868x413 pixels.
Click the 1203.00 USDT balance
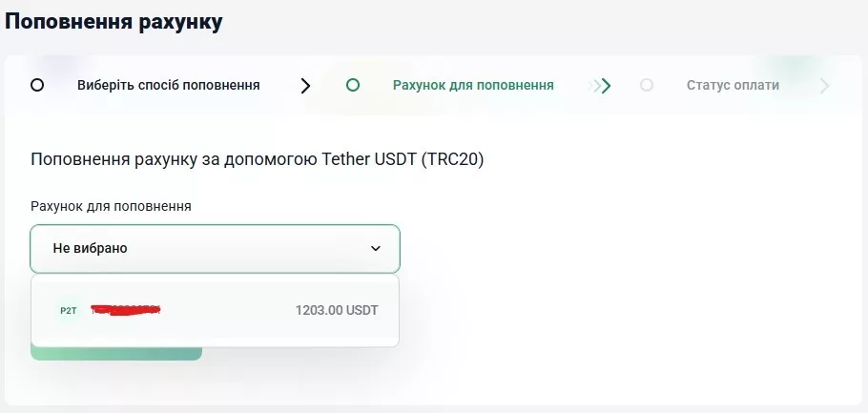pyautogui.click(x=337, y=310)
